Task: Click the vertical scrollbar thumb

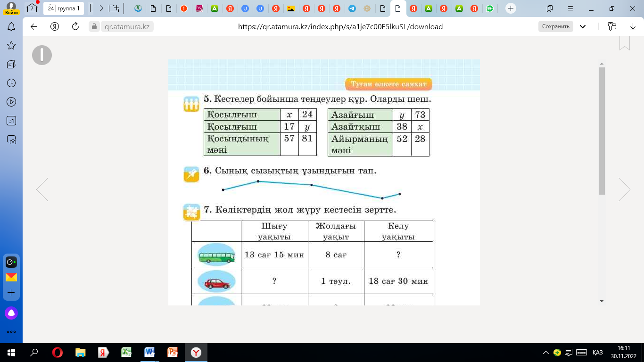Action: pyautogui.click(x=602, y=131)
